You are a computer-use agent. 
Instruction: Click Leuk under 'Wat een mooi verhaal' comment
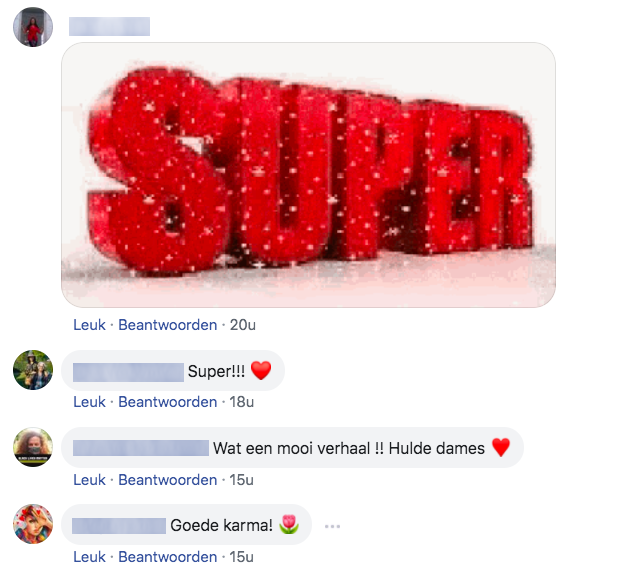pos(90,480)
